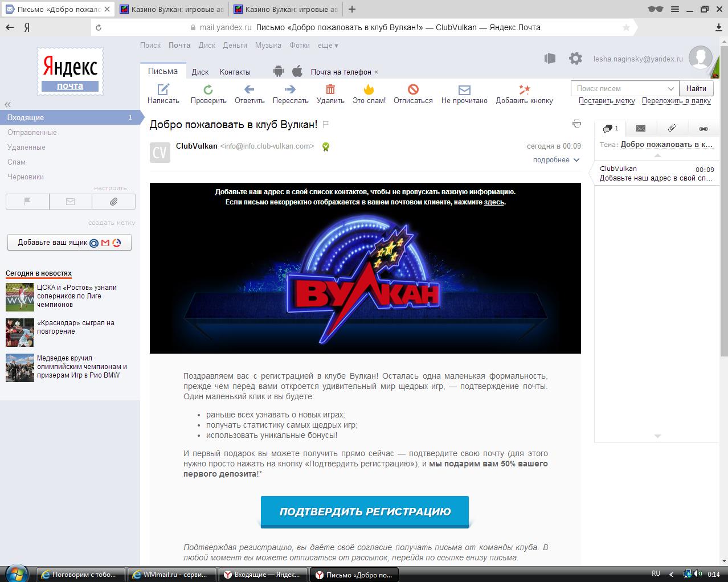Open Входящие folder
Image resolution: width=728 pixels, height=582 pixels.
(x=70, y=117)
